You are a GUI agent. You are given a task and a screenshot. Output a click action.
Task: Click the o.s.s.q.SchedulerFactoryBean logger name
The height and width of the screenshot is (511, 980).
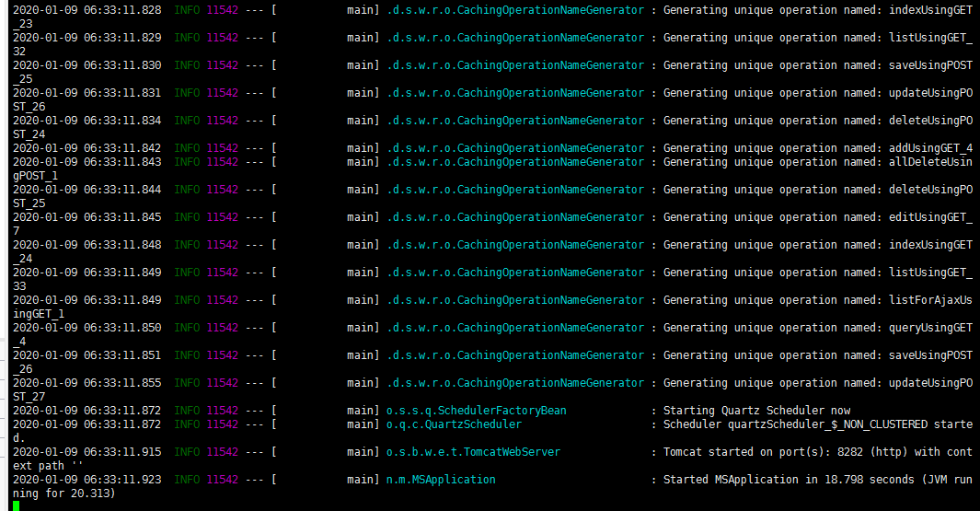(477, 411)
